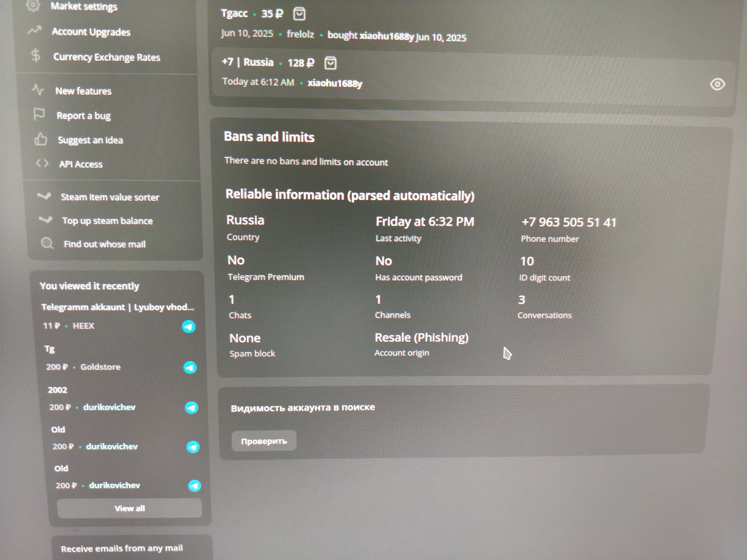Open Market settings gear icon

(x=33, y=5)
